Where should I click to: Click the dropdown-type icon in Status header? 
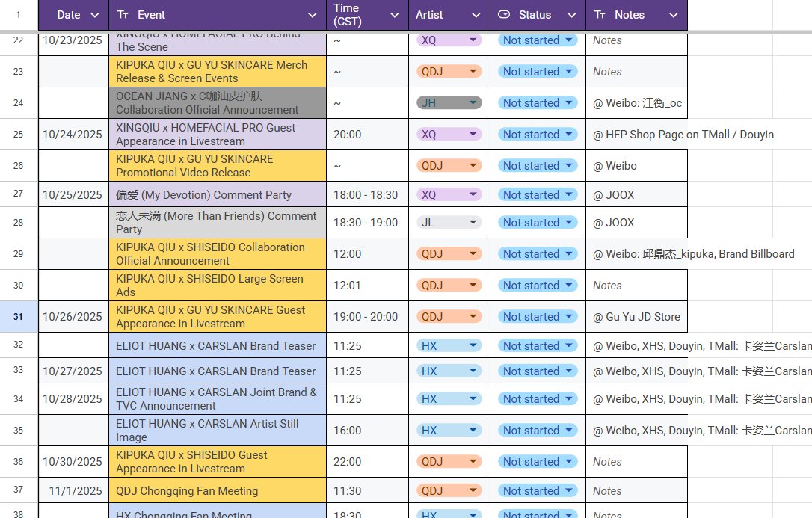coord(504,14)
